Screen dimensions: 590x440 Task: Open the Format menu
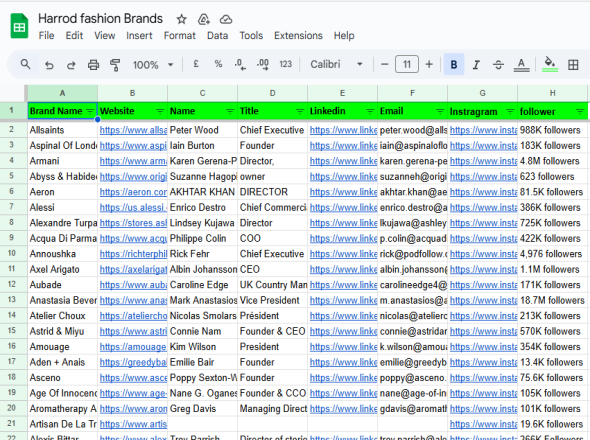tap(179, 35)
